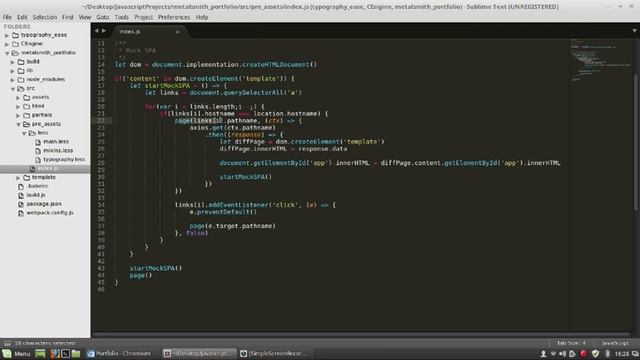The width and height of the screenshot is (640, 360).
Task: Switch to Sublime Text taskbar window
Action: pyautogui.click(x=199, y=353)
